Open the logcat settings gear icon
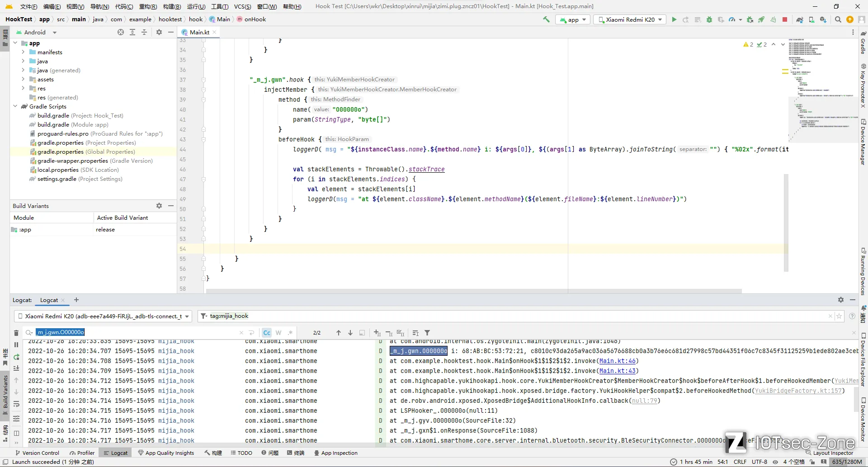The width and height of the screenshot is (868, 467). (840, 300)
